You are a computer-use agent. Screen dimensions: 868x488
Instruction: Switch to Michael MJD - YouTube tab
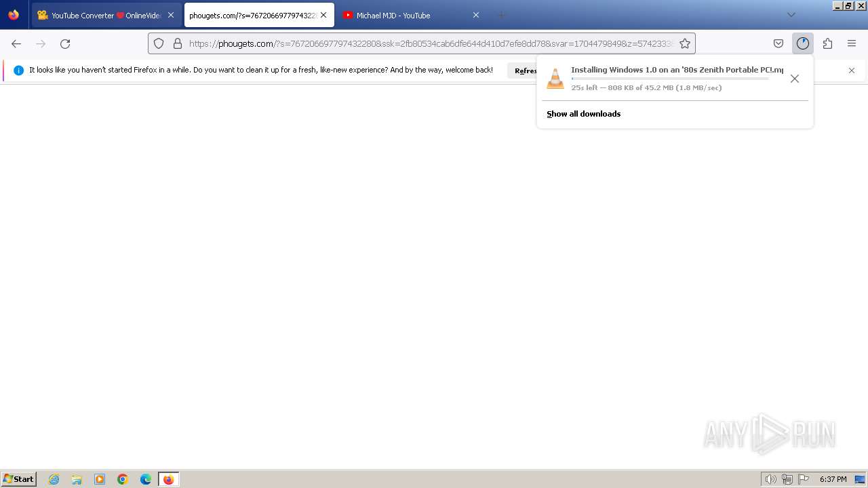coord(412,15)
